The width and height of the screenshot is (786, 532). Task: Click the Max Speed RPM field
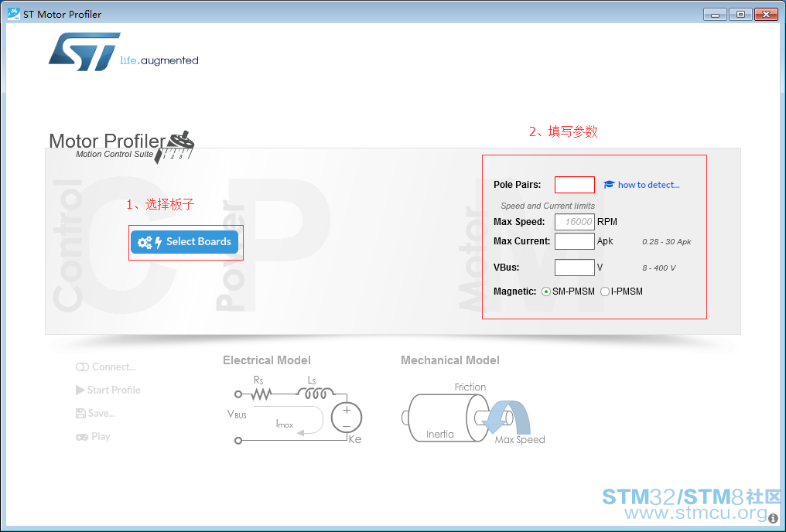pos(575,222)
